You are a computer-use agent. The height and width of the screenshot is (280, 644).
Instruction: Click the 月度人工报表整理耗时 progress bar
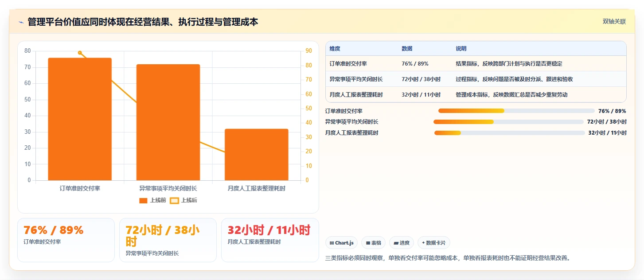point(510,133)
